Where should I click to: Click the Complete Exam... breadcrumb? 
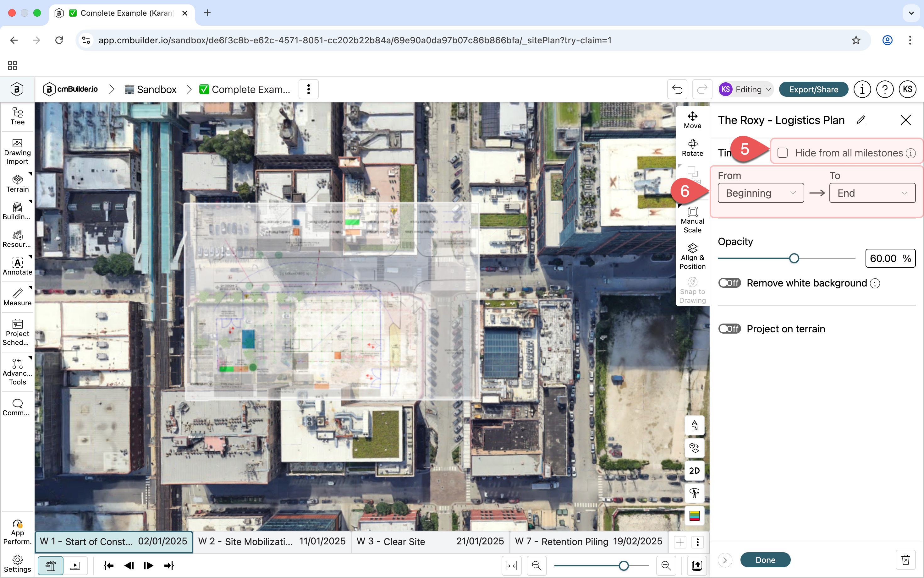point(245,90)
